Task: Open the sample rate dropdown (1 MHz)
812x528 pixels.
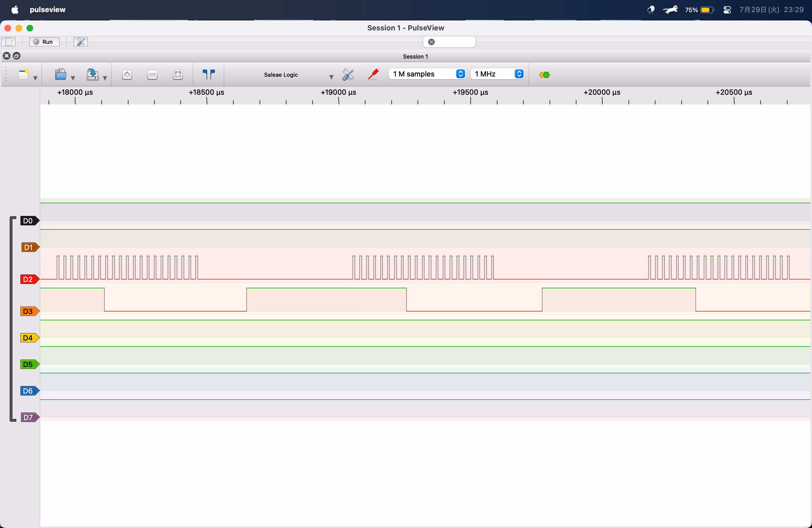Action: 497,74
